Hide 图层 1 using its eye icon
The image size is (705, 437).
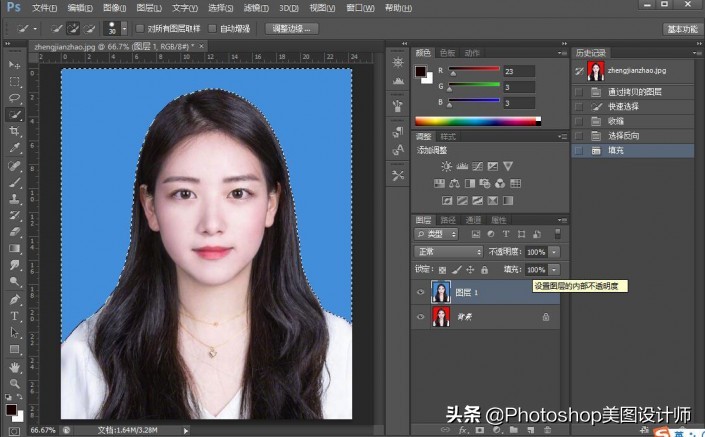click(420, 292)
